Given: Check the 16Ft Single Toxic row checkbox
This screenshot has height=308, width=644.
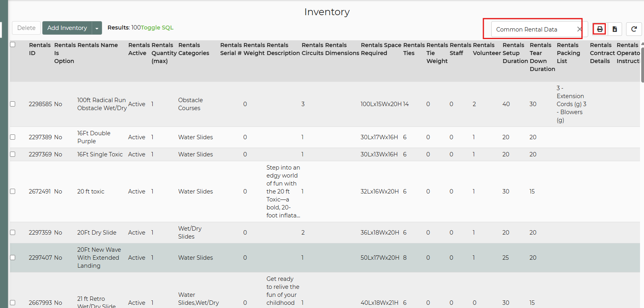Looking at the screenshot, I should (x=13, y=154).
